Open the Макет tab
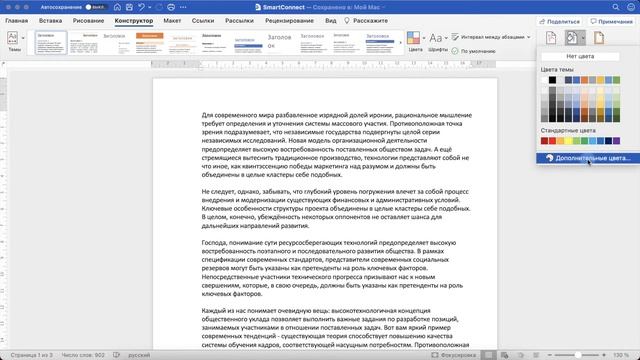Image resolution: width=640 pixels, height=360 pixels. click(172, 20)
